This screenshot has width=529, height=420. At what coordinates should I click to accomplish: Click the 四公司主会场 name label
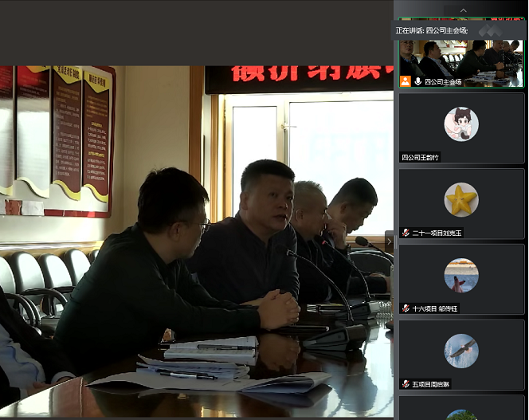[443, 82]
